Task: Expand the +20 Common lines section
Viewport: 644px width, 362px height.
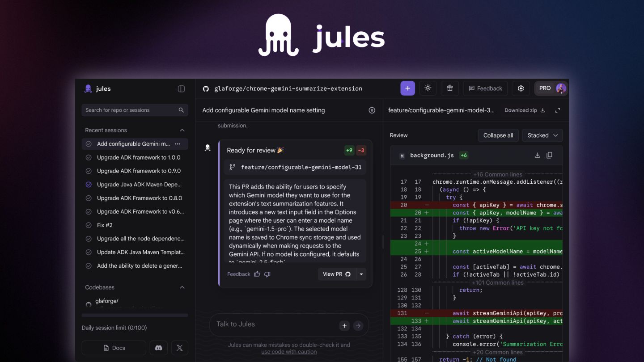Action: pyautogui.click(x=497, y=352)
